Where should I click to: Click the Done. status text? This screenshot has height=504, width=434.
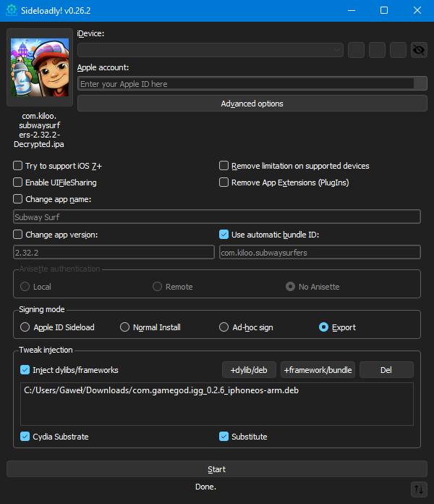205,487
